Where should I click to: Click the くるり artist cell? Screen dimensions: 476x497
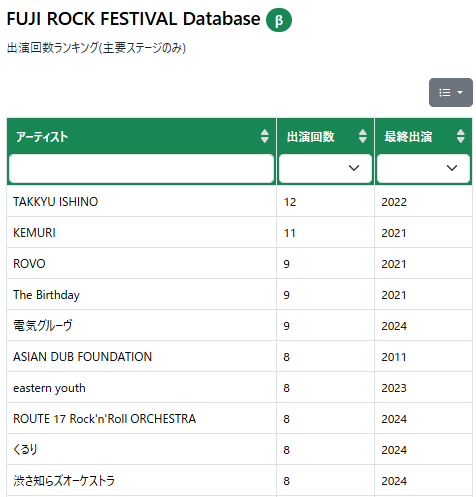coord(142,449)
